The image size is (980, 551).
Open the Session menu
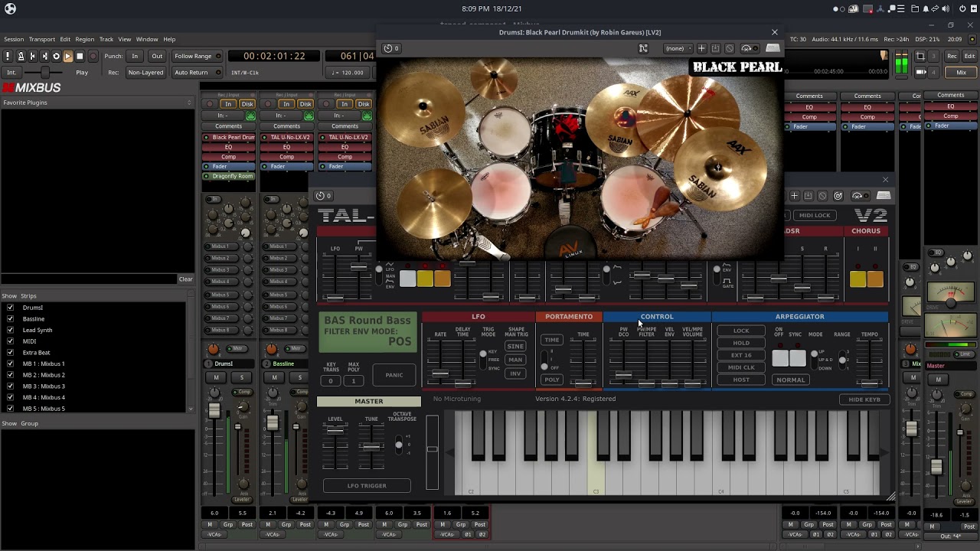coord(14,39)
